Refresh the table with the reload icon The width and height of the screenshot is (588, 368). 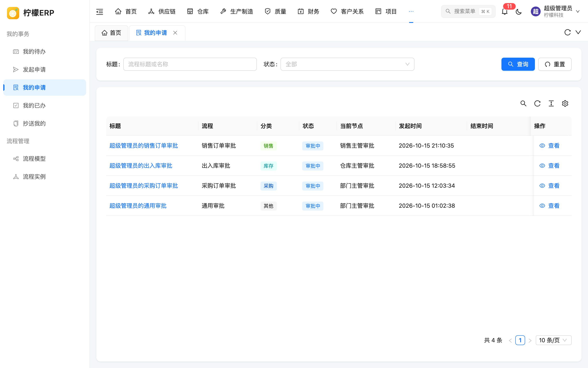537,103
